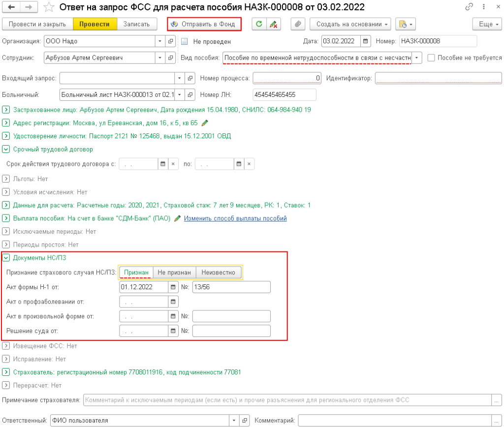This screenshot has height=427, width=504.
Task: Click the back navigation arrow
Action: 11,7
